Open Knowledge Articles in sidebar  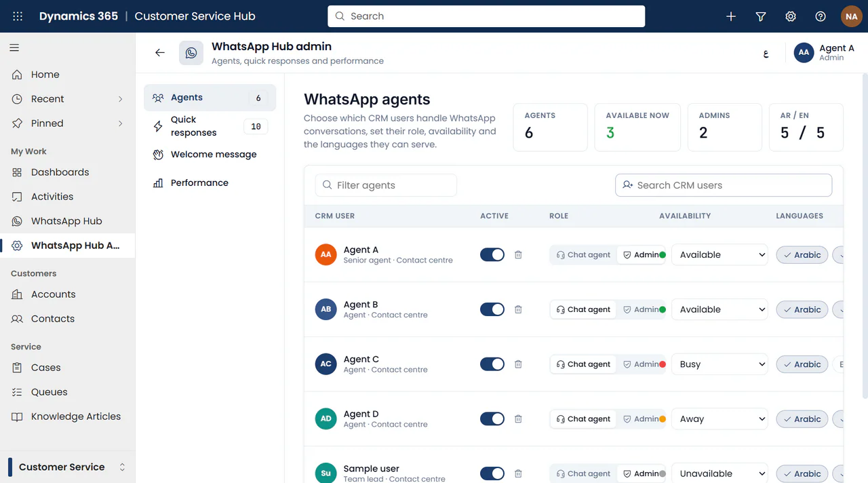coord(68,417)
